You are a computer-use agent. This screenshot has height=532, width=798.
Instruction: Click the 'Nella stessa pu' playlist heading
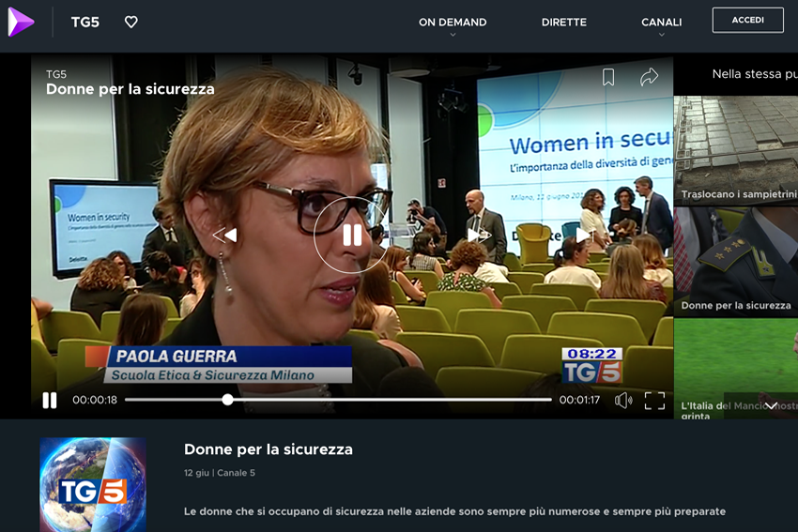click(x=755, y=74)
